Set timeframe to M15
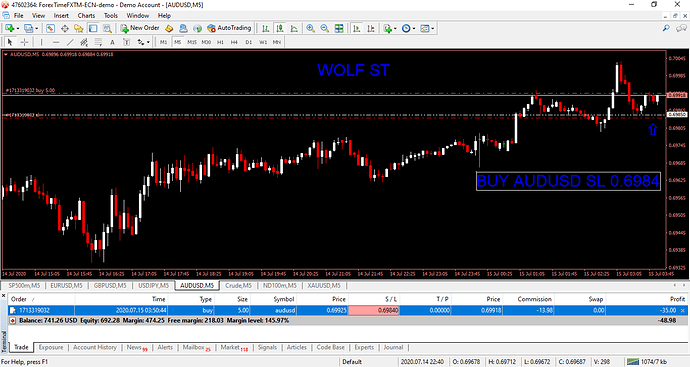The height and width of the screenshot is (367, 690). (x=192, y=42)
